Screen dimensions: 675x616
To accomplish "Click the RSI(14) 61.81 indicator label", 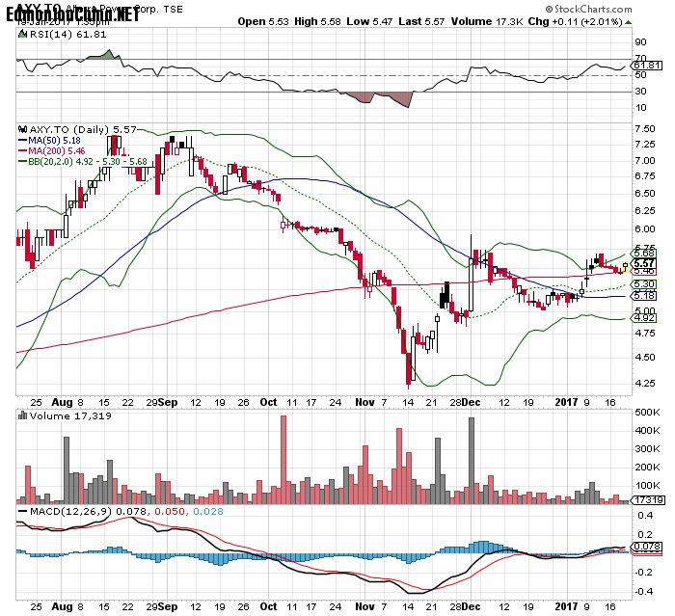I will click(x=67, y=35).
